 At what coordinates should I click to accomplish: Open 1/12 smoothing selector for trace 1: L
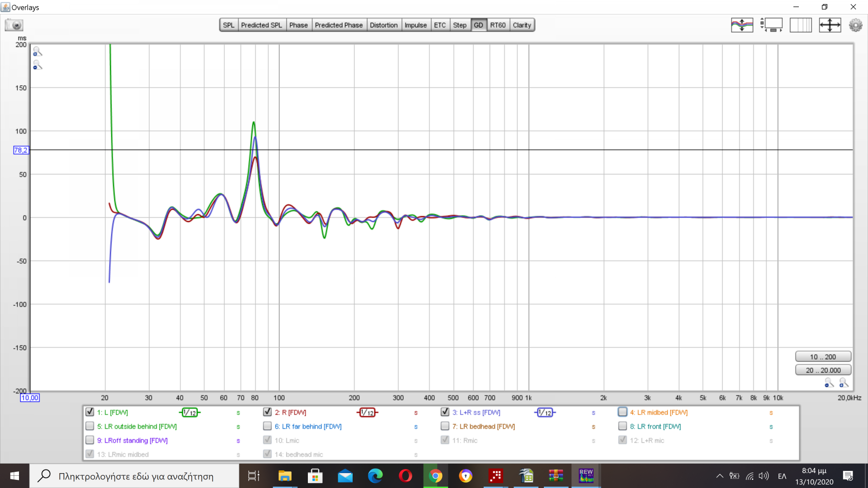190,413
